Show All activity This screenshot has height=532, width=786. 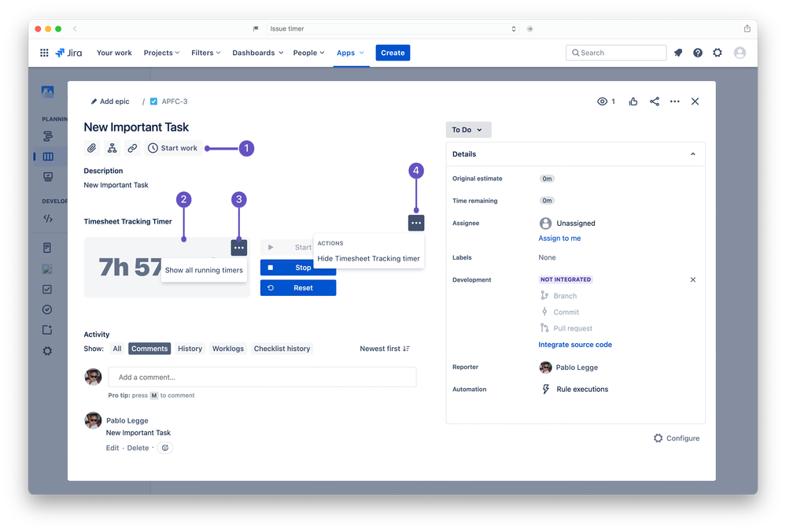[116, 349]
